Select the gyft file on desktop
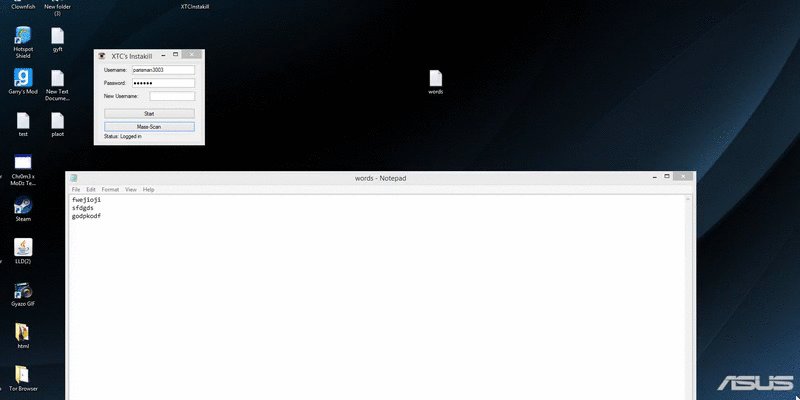Image resolution: width=800 pixels, height=400 pixels. point(58,40)
